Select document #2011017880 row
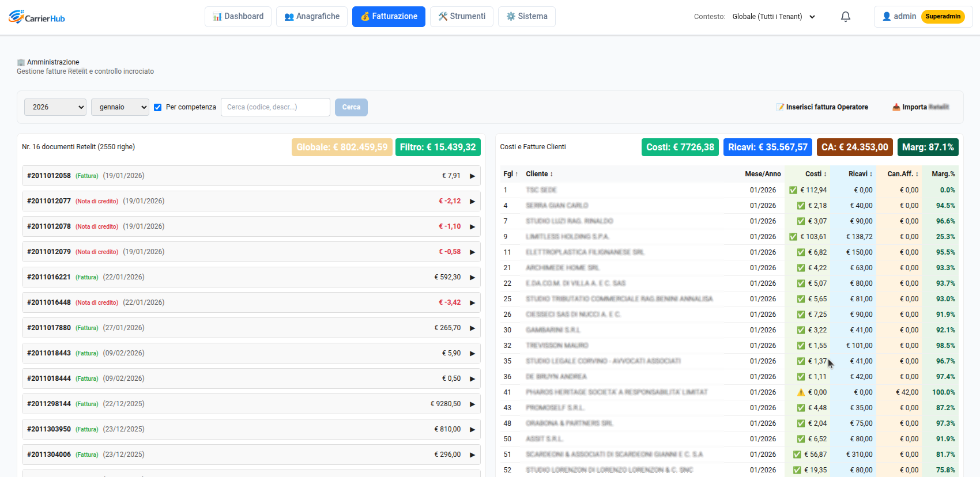Screen dimensions: 980x477 [251, 328]
